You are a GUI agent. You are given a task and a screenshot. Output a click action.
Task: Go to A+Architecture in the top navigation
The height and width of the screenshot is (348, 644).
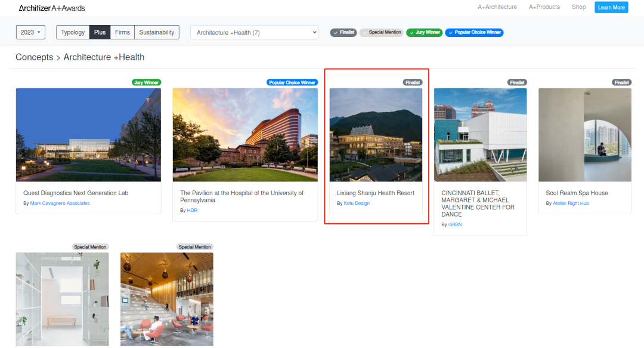click(497, 7)
